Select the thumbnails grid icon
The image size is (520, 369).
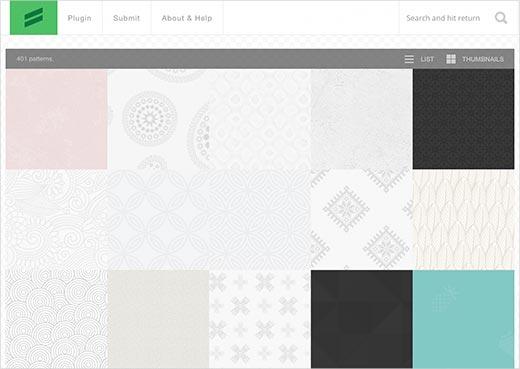point(451,59)
